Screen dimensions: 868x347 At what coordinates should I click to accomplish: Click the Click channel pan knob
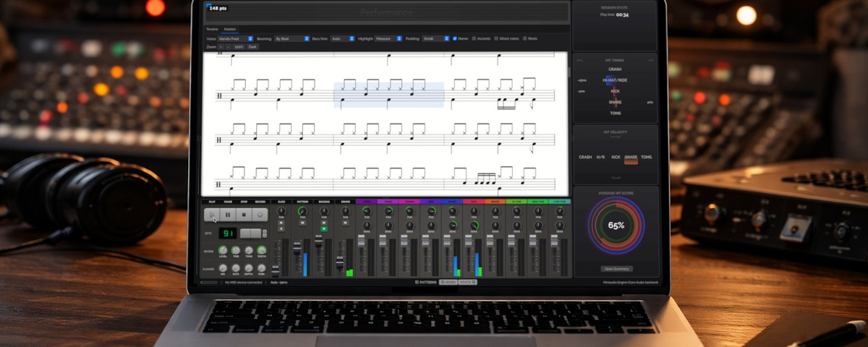point(281,211)
